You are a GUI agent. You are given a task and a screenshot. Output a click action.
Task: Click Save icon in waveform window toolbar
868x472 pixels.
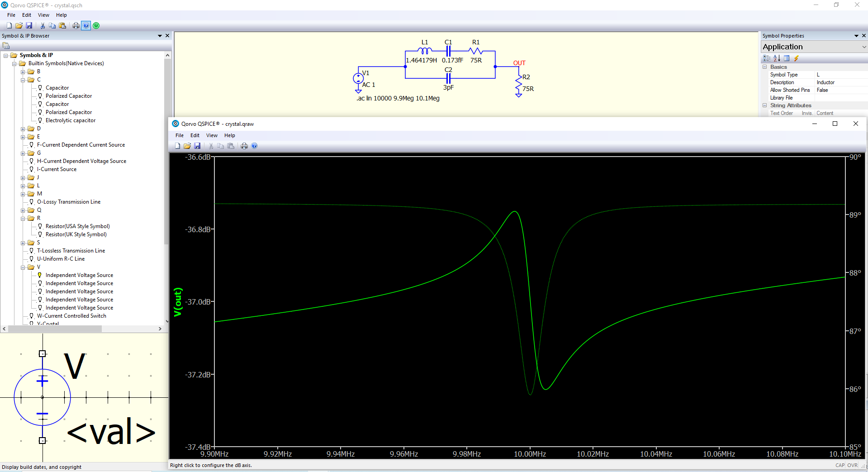[x=197, y=146]
